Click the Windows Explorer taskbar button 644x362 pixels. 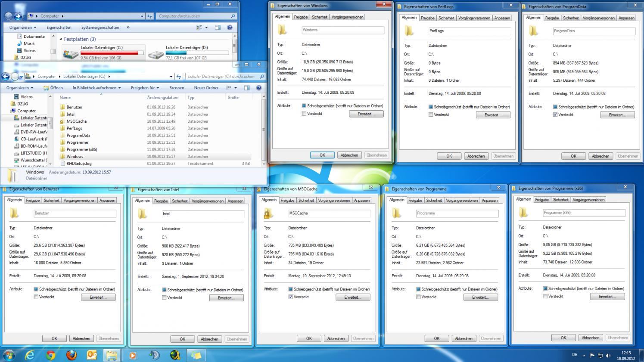tap(112, 356)
